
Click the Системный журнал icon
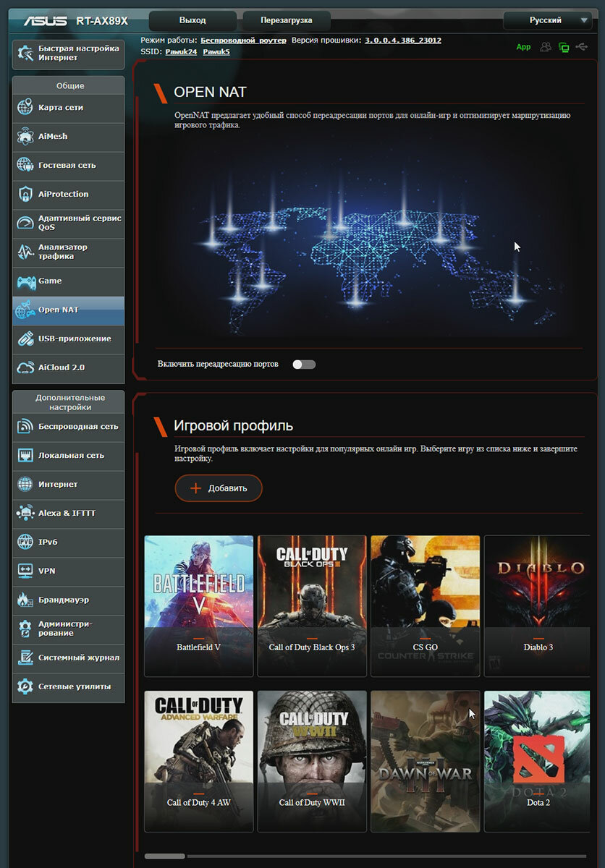(25, 658)
